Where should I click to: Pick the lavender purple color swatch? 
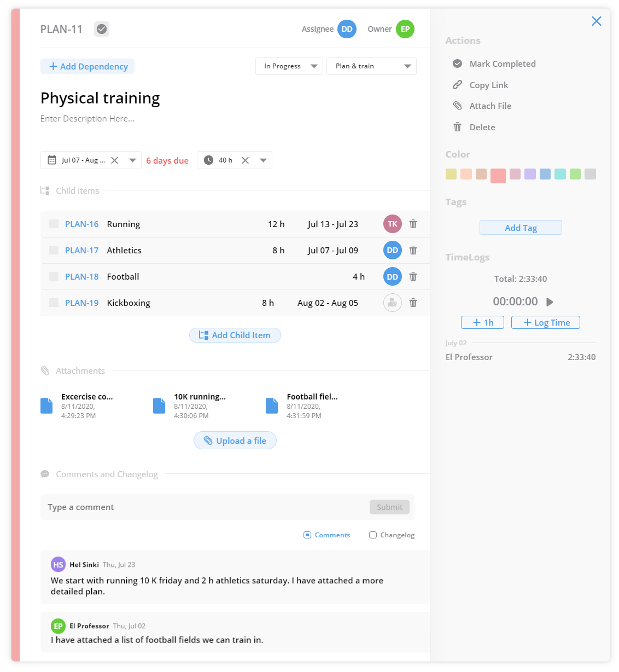pyautogui.click(x=530, y=174)
